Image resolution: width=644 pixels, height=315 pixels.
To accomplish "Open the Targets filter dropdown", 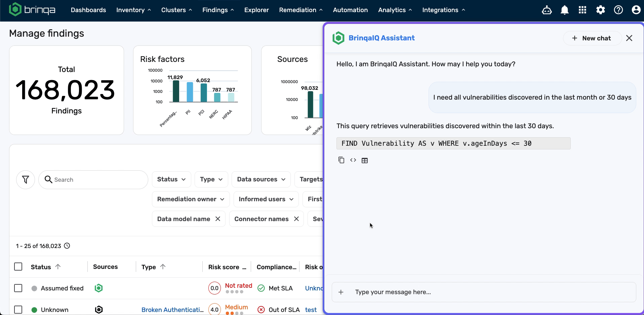I will click(309, 179).
